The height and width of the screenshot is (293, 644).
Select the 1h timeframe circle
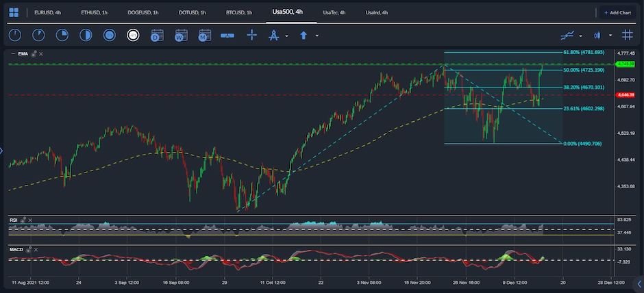109,36
